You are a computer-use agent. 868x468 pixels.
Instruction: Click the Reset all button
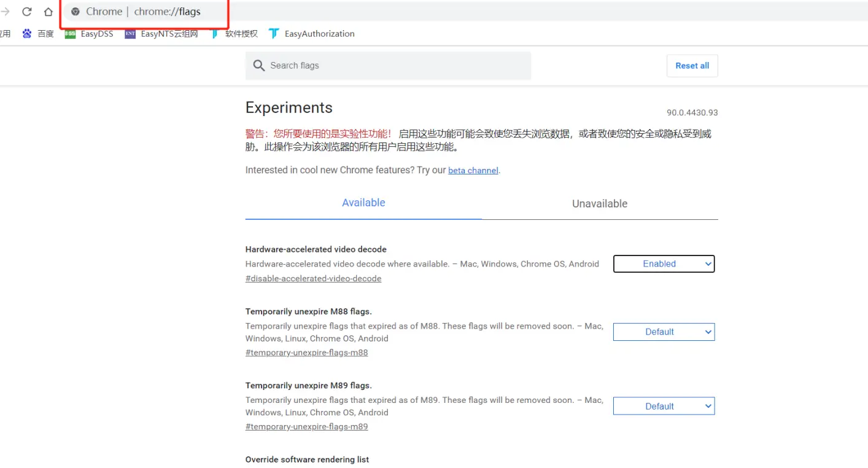tap(692, 66)
